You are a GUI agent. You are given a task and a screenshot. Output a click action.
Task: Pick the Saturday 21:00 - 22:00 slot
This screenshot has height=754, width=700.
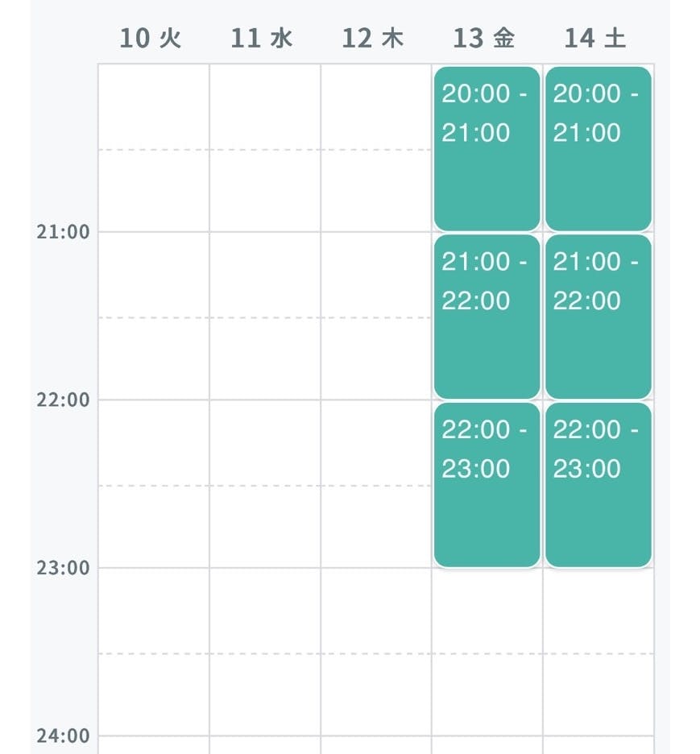[598, 317]
